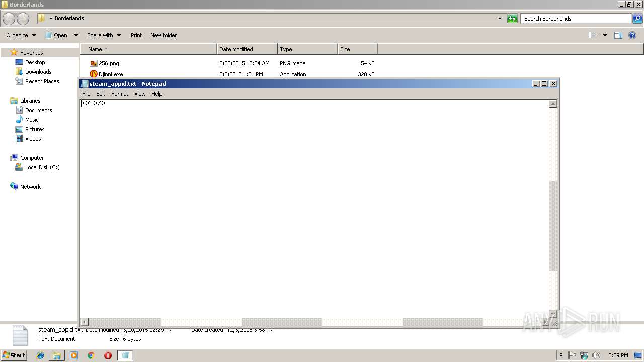Open Notepad File menu
The image size is (644, 362).
click(x=86, y=94)
